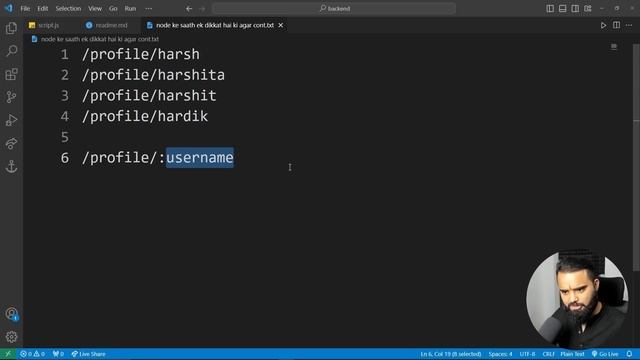
Task: Show errors and warnings count in status bar
Action: [x=32, y=354]
